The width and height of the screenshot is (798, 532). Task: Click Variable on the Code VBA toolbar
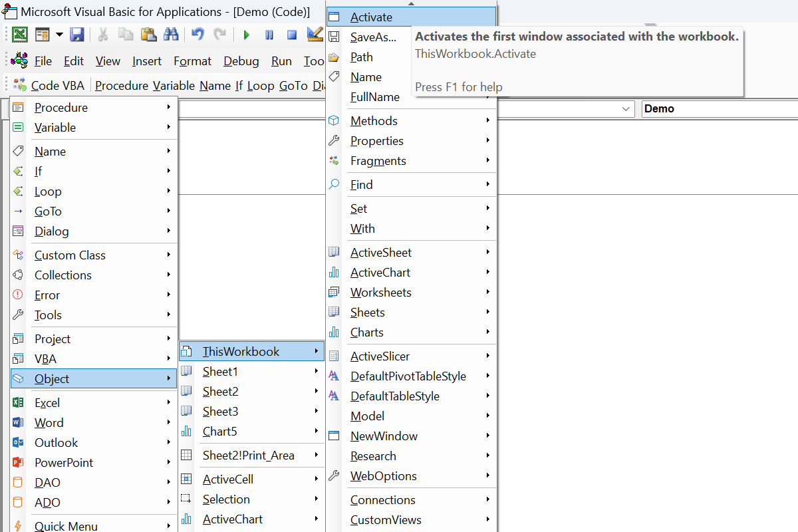point(174,85)
